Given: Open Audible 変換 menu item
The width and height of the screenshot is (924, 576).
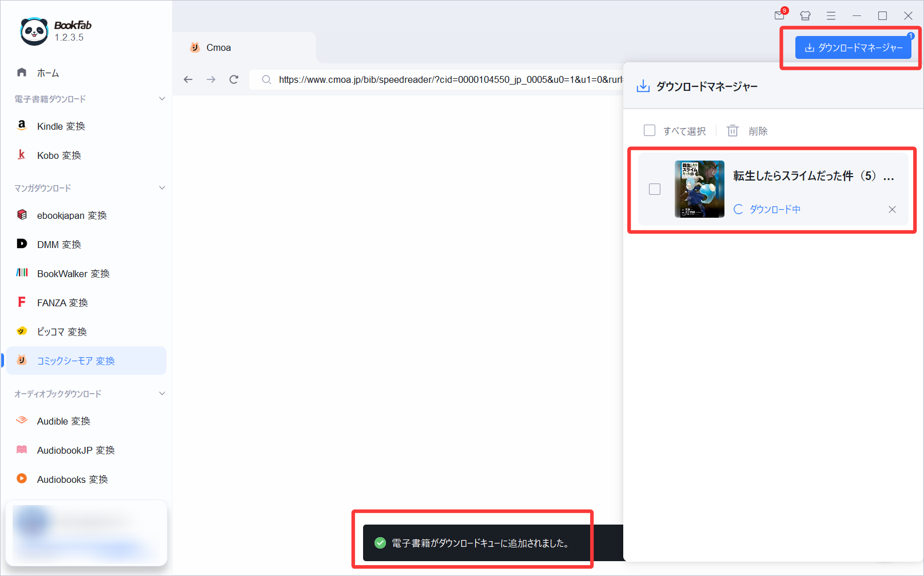Looking at the screenshot, I should (86, 421).
